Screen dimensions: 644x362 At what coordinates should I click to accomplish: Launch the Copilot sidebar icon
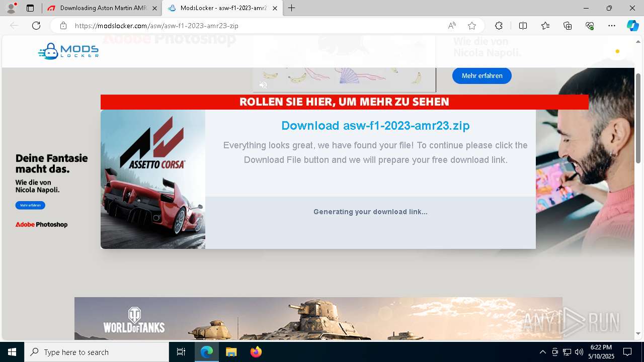(632, 26)
